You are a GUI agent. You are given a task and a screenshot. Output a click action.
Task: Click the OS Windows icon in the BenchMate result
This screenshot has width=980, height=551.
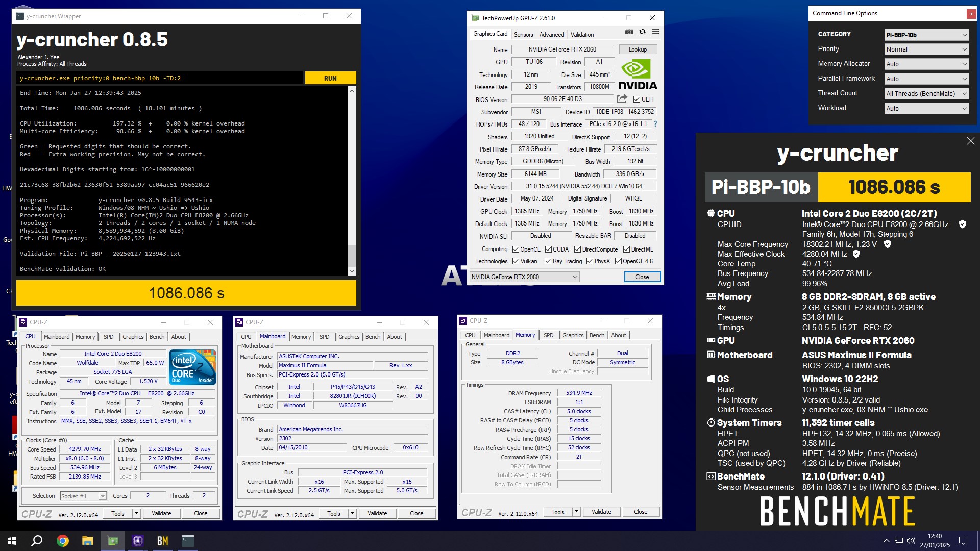(x=710, y=379)
